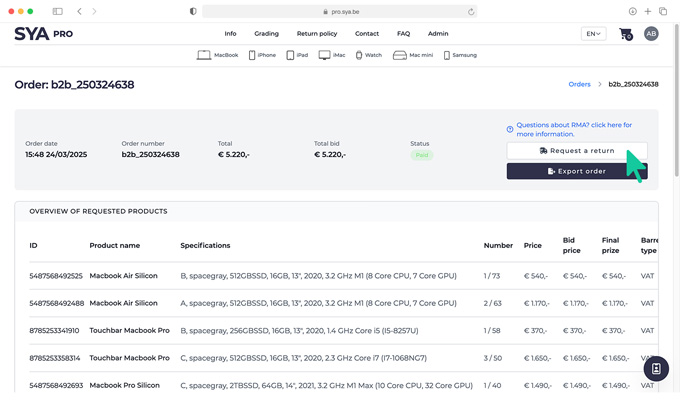Select product ID 8785253358314
This screenshot has height=400, width=680.
pyautogui.click(x=55, y=358)
